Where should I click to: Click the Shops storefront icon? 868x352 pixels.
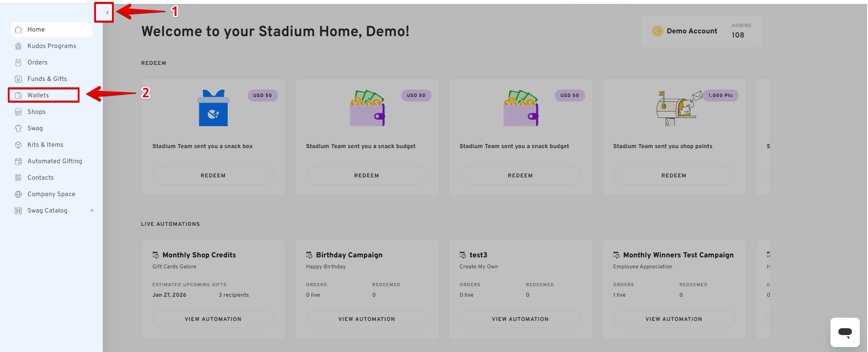(x=18, y=112)
